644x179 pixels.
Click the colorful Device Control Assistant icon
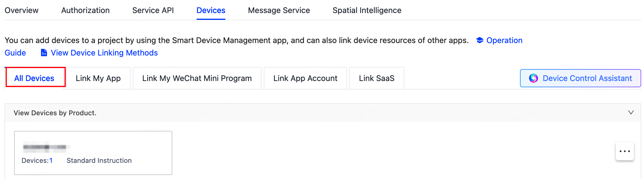click(x=534, y=78)
